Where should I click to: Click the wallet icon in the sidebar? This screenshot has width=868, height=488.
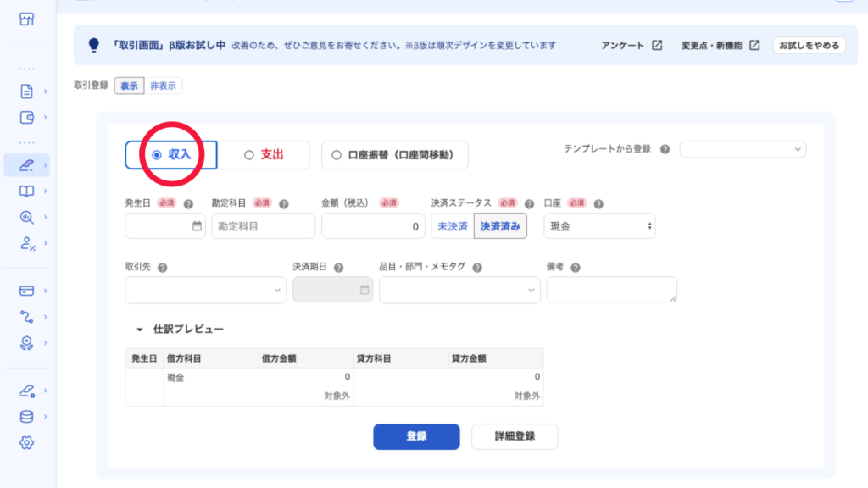coord(27,117)
